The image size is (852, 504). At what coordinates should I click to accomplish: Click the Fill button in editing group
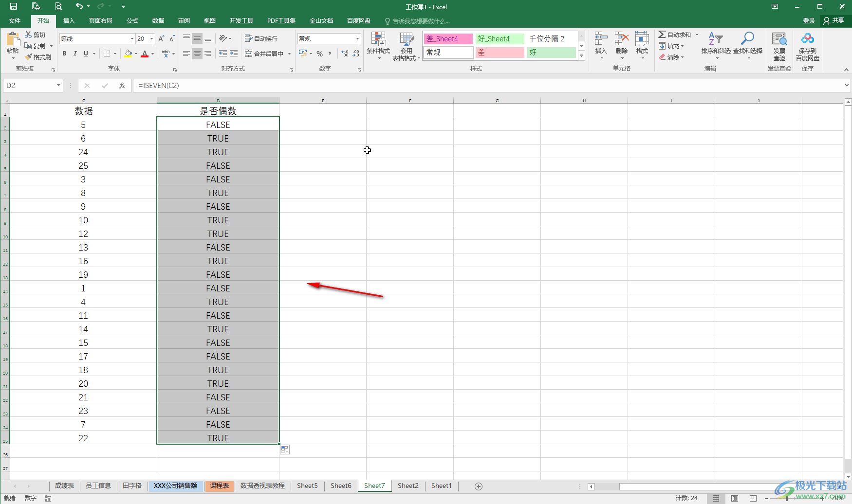click(671, 46)
